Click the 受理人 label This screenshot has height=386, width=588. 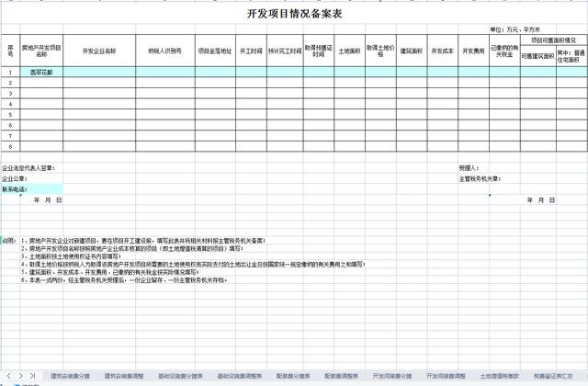[x=469, y=168]
